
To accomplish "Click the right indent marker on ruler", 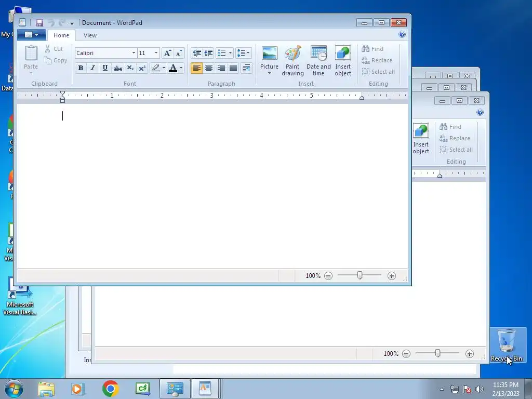I will pos(362,98).
